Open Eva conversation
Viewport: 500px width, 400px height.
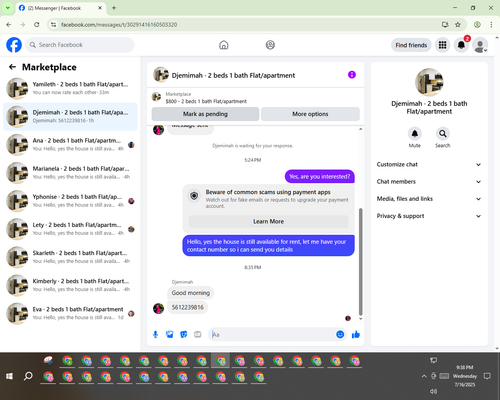[70, 313]
